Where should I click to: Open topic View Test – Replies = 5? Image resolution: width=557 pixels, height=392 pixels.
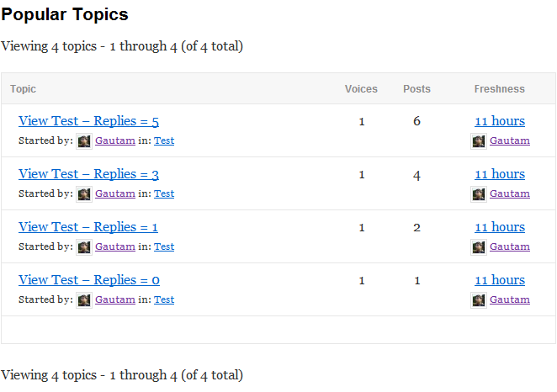coord(88,121)
